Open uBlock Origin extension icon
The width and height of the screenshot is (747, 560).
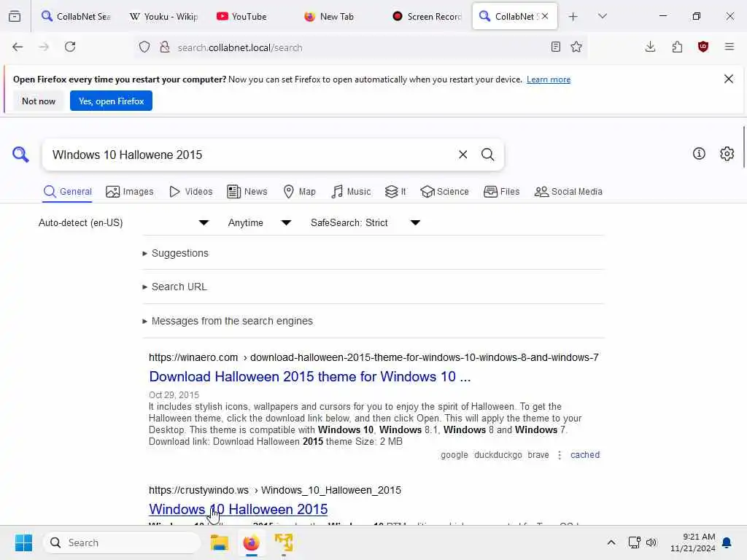pos(703,47)
